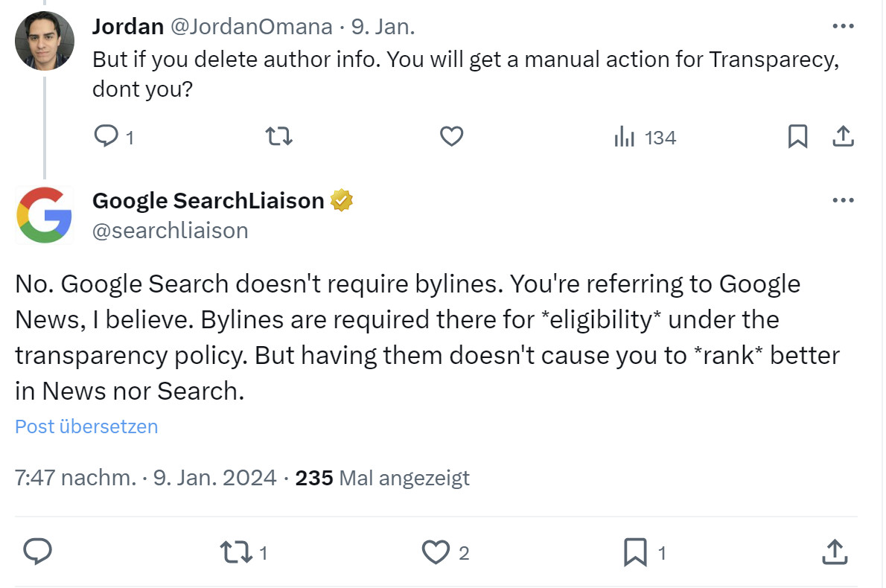
Task: Share Jordan's tweet
Action: (x=842, y=137)
